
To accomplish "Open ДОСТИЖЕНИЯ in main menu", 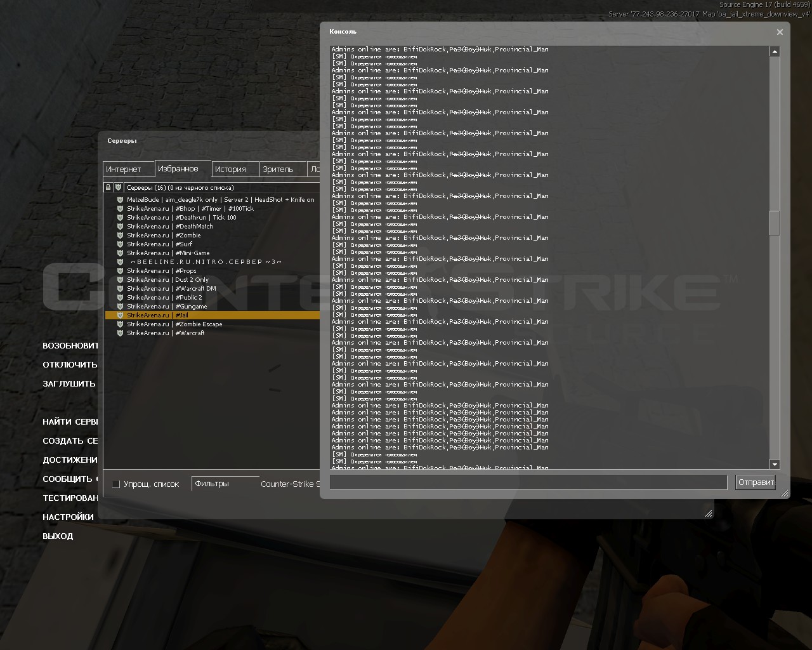I will tap(70, 460).
